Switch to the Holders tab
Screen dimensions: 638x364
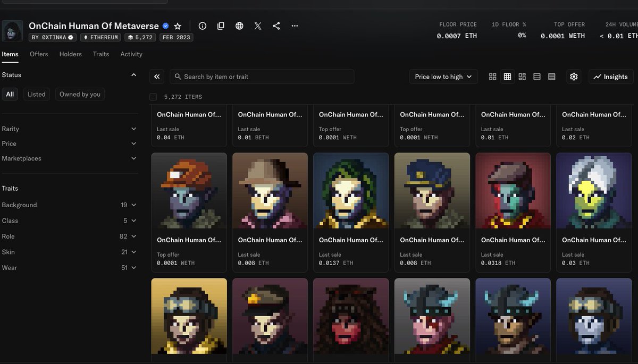pos(71,54)
